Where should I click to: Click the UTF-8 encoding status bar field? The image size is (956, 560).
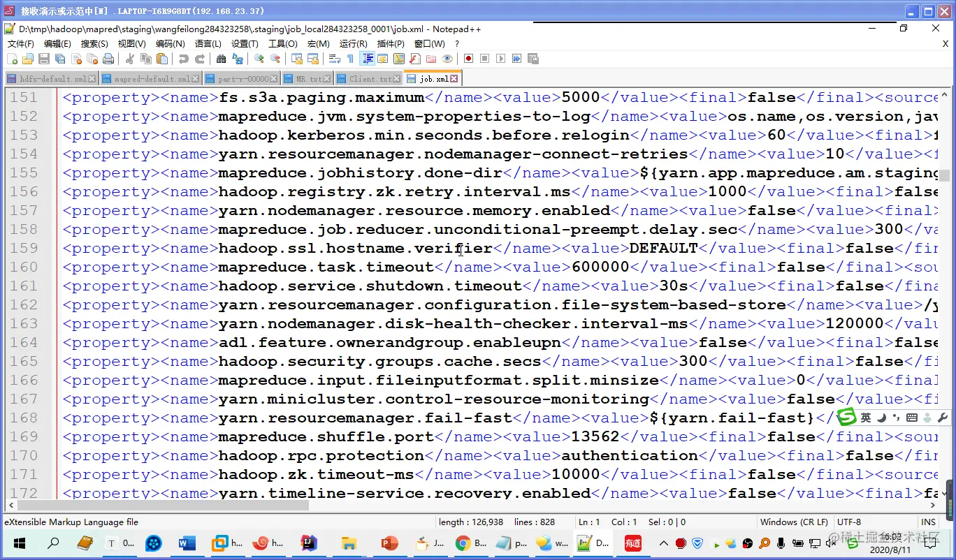tap(874, 522)
